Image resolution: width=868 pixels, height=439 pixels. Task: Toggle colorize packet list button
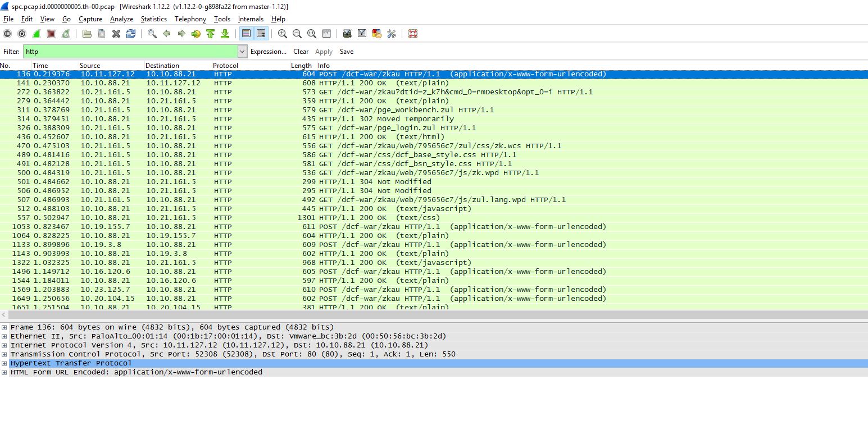(x=246, y=34)
